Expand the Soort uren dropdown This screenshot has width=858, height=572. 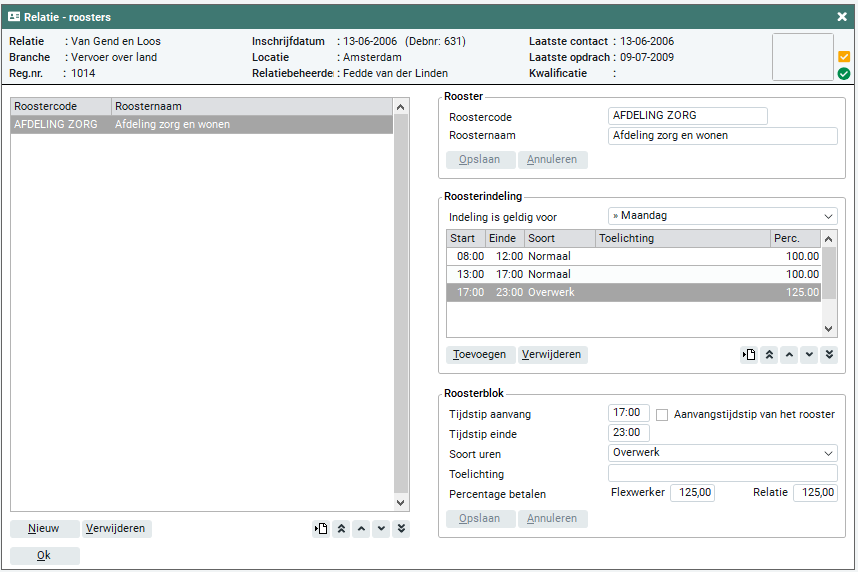click(x=722, y=453)
